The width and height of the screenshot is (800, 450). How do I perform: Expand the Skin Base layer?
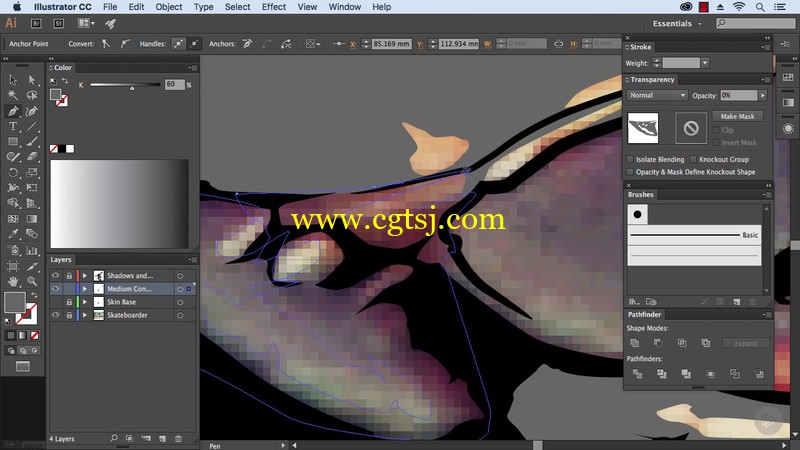tap(85, 302)
